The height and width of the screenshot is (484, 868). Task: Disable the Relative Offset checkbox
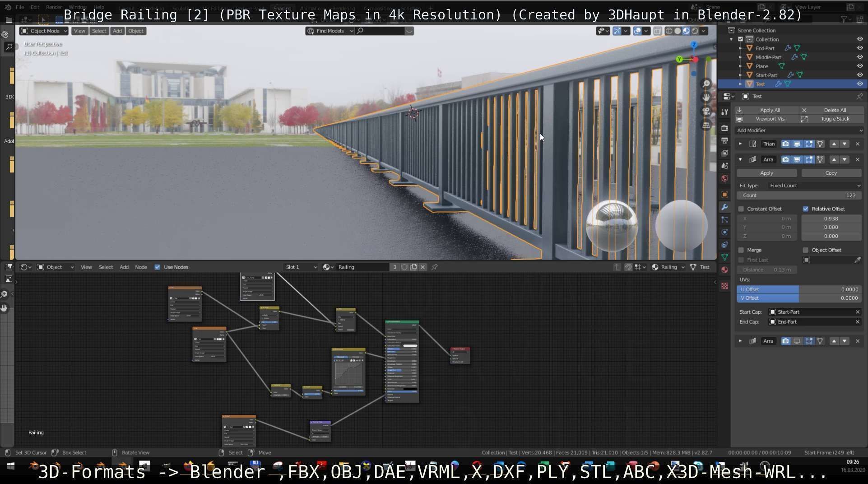pos(806,209)
